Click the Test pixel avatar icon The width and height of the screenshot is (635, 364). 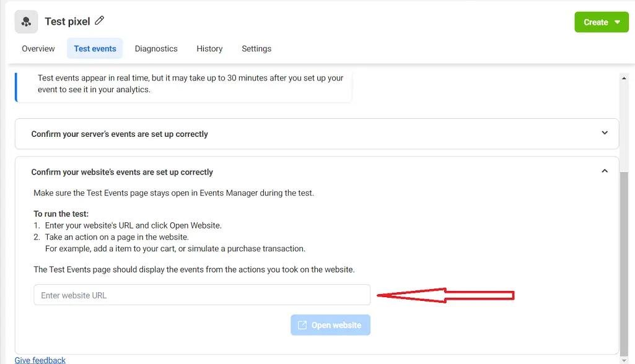(x=26, y=22)
